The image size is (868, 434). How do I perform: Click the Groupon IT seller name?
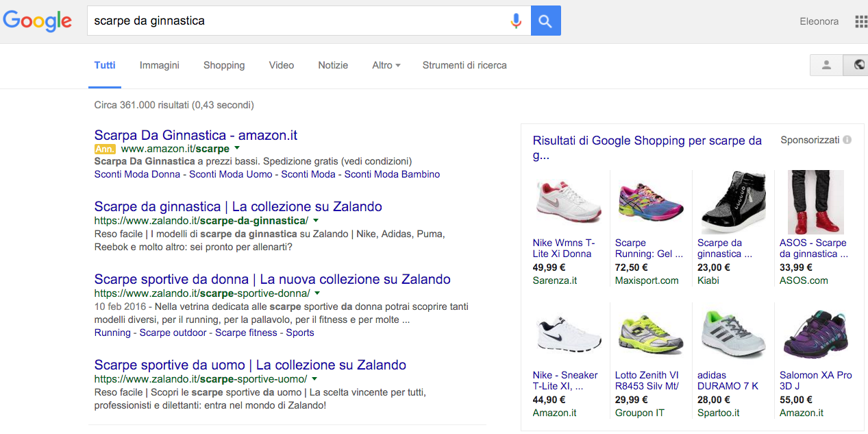(x=640, y=413)
